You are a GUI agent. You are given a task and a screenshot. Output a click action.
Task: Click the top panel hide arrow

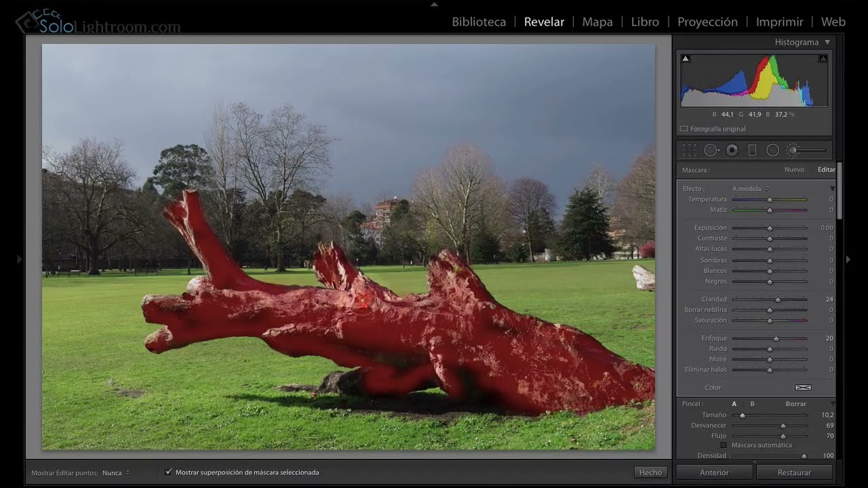[x=434, y=4]
